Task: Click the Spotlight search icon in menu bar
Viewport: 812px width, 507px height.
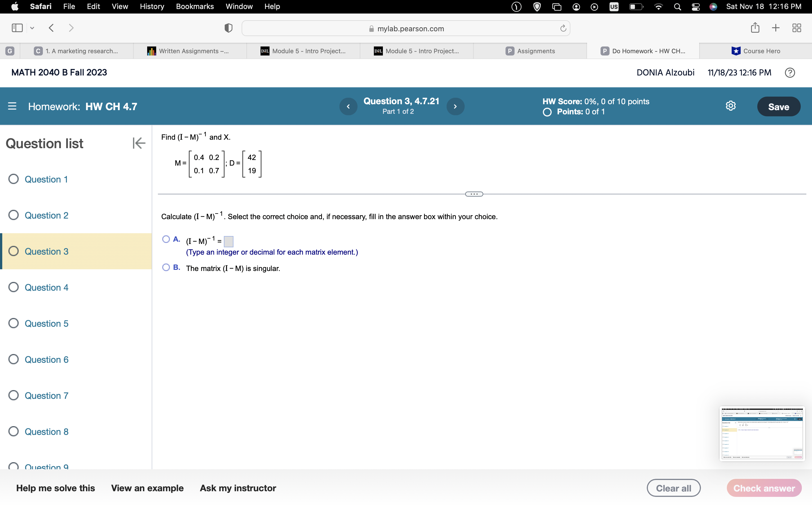Action: tap(677, 6)
